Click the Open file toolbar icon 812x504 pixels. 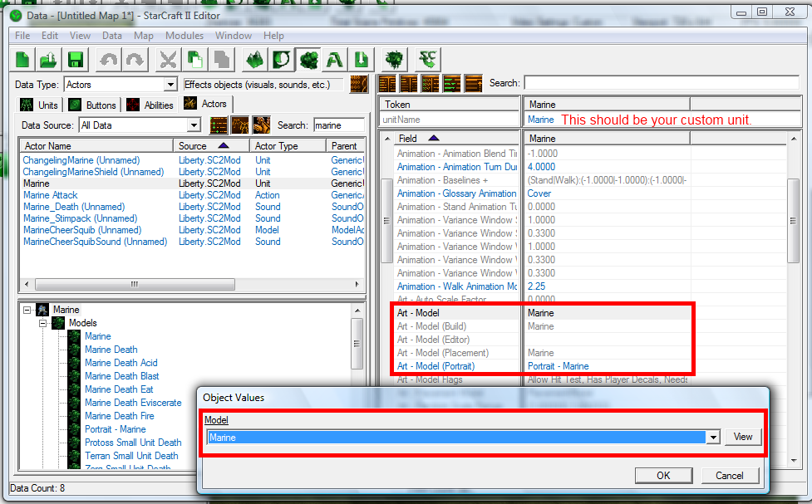[49, 60]
